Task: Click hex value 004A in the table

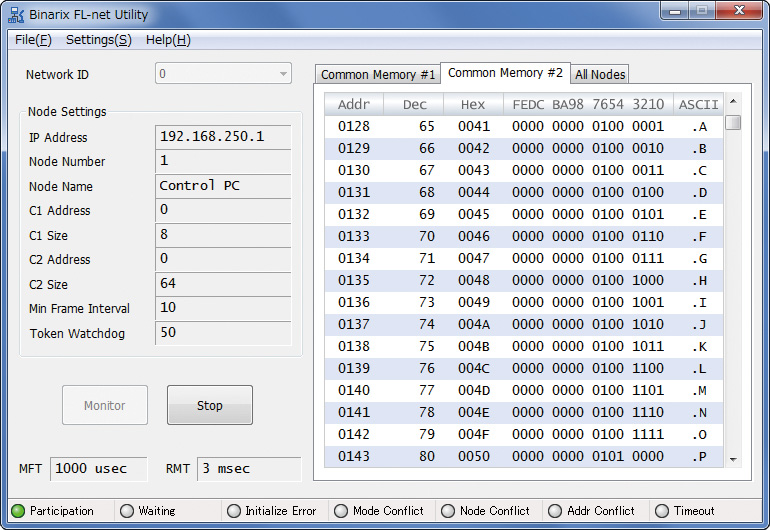Action: [474, 325]
